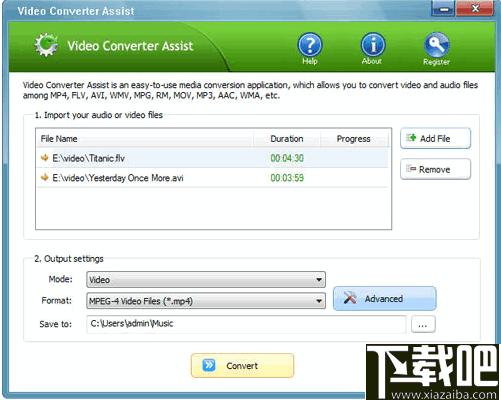This screenshot has height=400, width=501.
Task: Click the Save to path field
Action: tap(246, 324)
